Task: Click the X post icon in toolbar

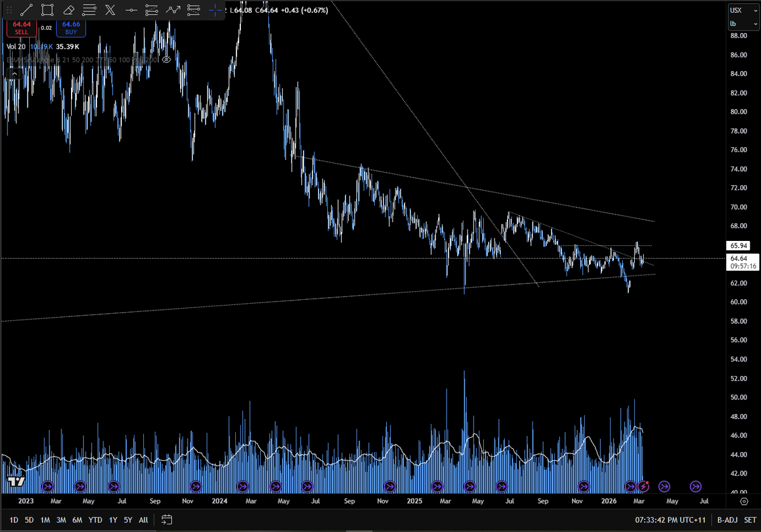Action: tap(110, 10)
